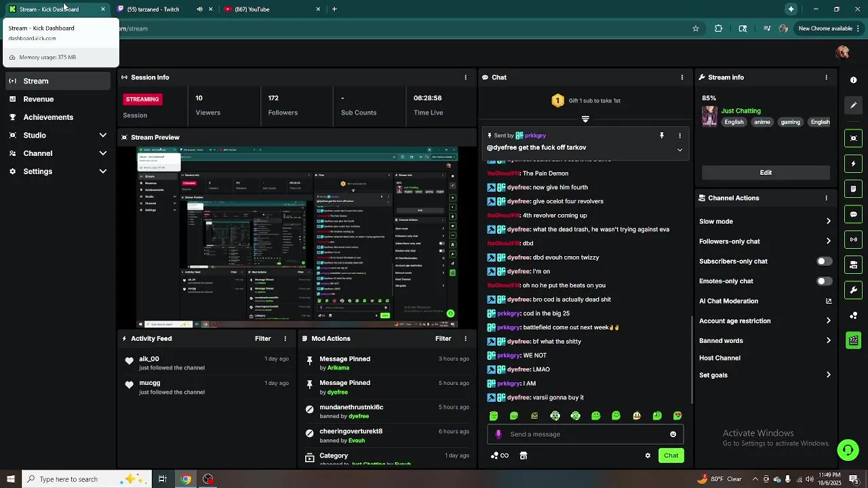The height and width of the screenshot is (488, 868).
Task: Collapse the gift sub banner arrow
Action: pos(585,119)
